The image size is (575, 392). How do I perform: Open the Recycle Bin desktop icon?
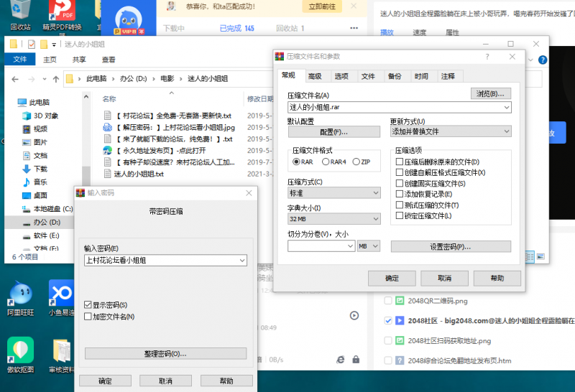[20, 12]
